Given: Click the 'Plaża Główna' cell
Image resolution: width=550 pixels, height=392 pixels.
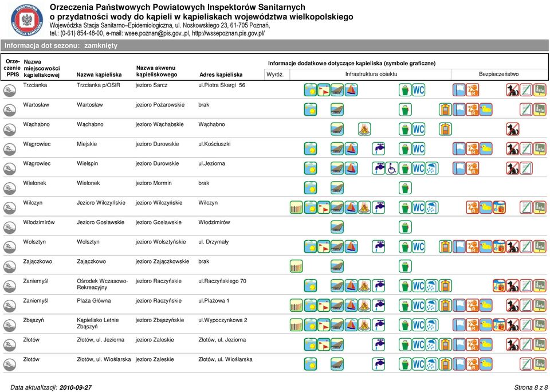Looking at the screenshot, I should 93,301.
